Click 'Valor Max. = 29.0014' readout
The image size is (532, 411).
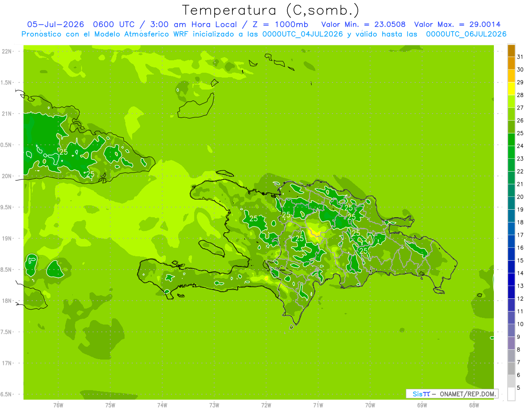point(458,24)
